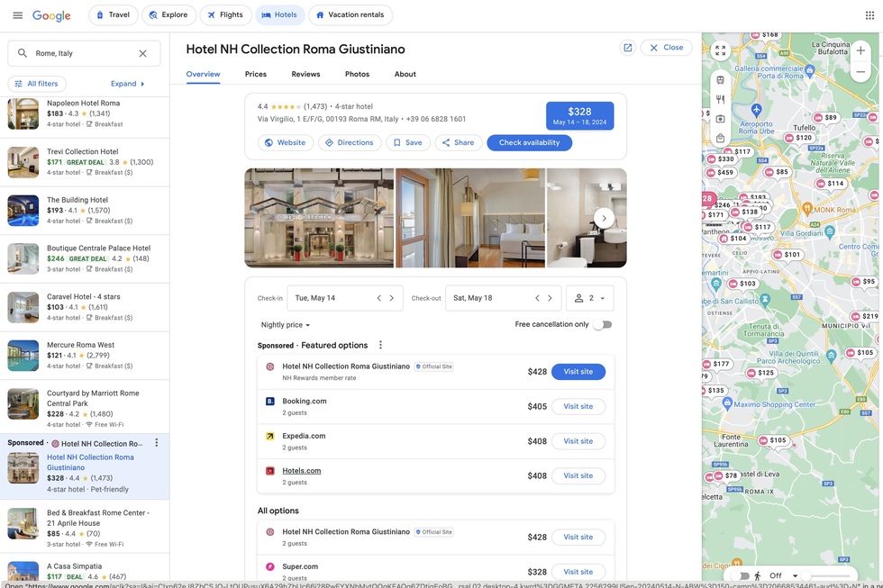Switch to Vacation rentals tab
883x588 pixels.
pos(350,15)
